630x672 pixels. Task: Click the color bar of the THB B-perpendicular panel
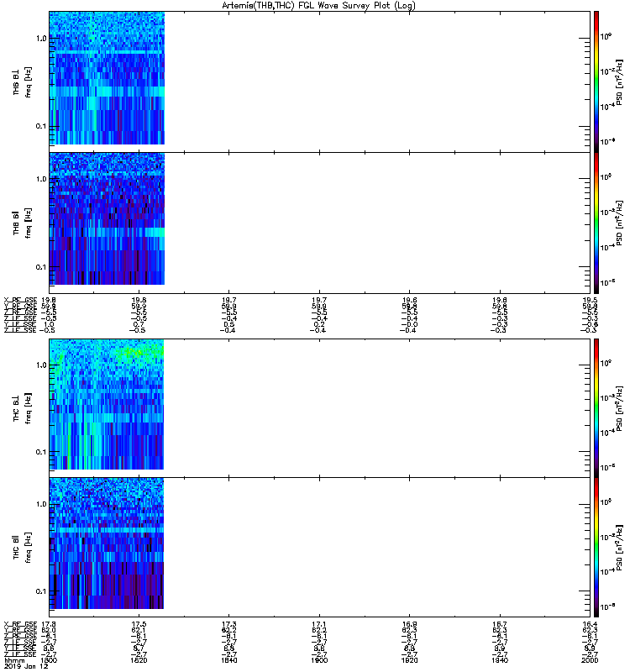pyautogui.click(x=596, y=81)
